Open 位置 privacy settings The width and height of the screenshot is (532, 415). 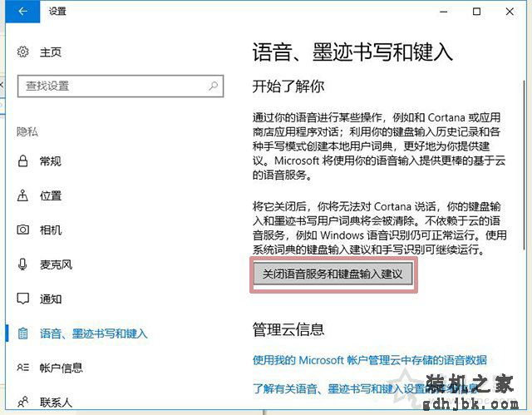pyautogui.click(x=51, y=195)
